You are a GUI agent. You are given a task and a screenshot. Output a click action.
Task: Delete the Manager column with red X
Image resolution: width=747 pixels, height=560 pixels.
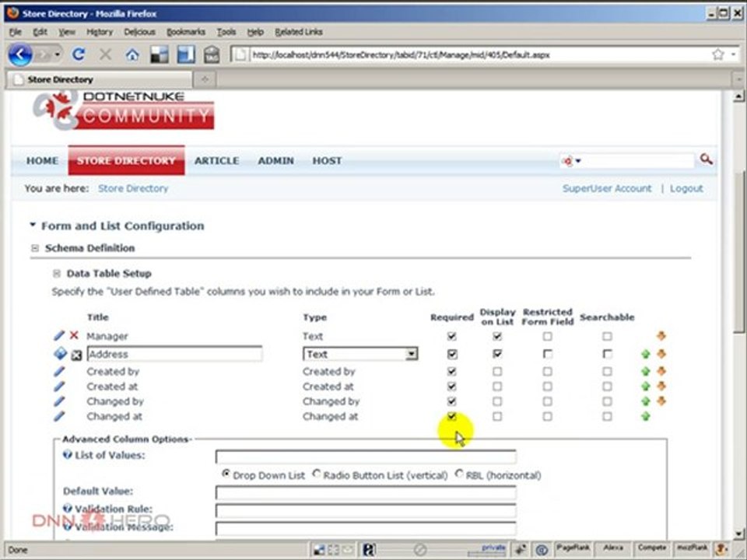(75, 336)
